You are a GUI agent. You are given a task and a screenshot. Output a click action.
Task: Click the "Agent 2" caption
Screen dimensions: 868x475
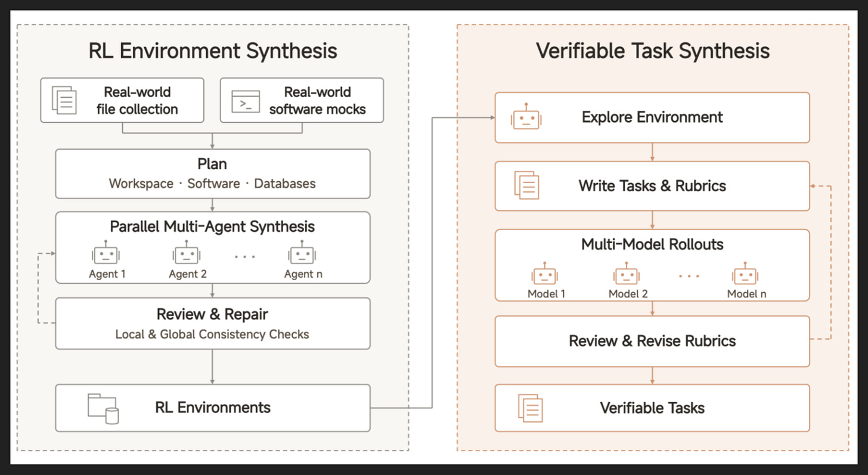(187, 274)
